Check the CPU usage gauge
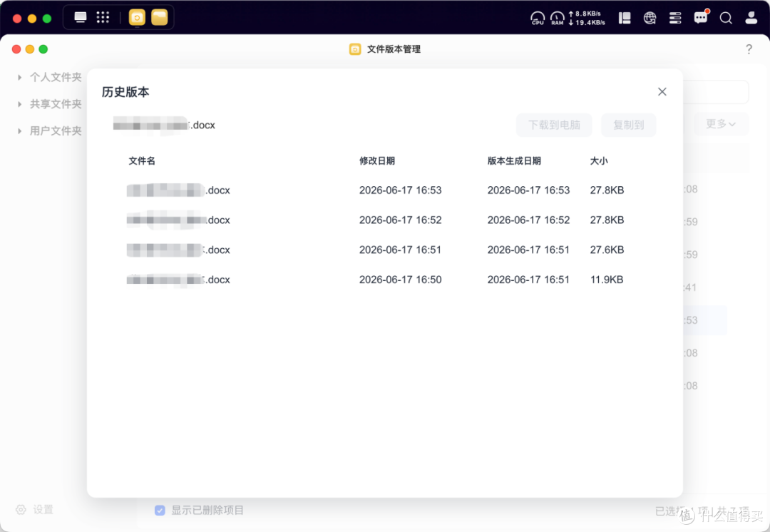770x532 pixels. click(x=538, y=18)
